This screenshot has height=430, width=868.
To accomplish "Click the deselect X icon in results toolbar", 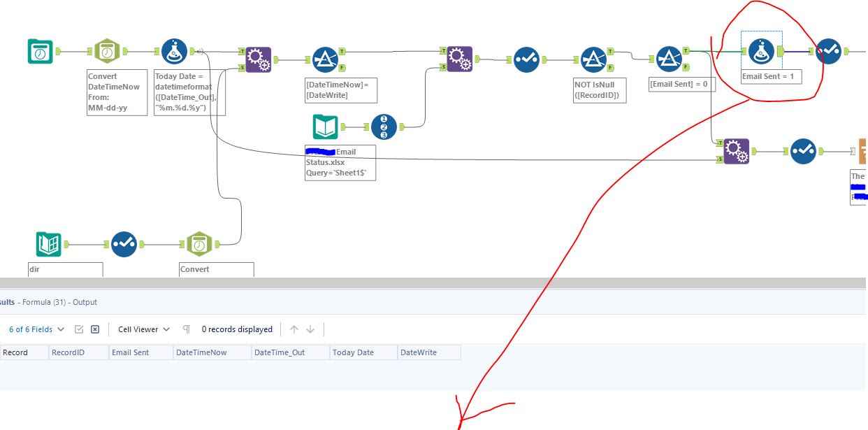I will (94, 329).
